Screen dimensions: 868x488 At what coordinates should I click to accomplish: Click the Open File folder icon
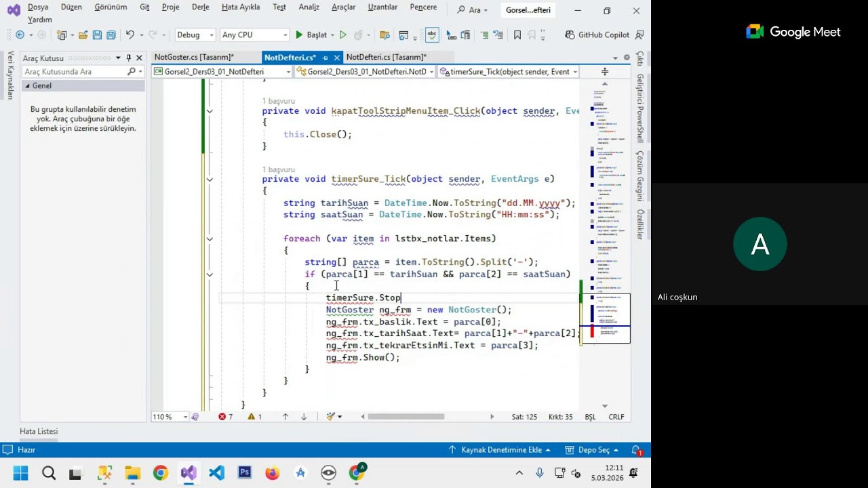pos(83,35)
